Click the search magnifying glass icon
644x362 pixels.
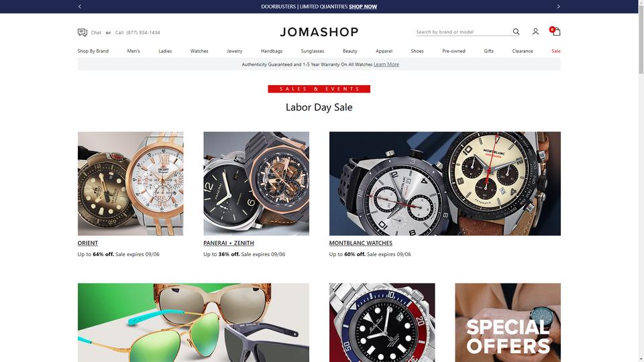click(516, 32)
